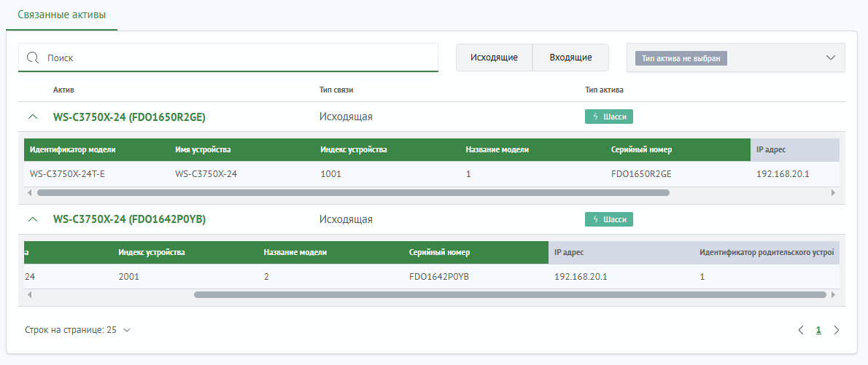Screen dimensions: 868x365
Task: Select the IP 192.168.20.1 cell in the second table
Action: [x=581, y=277]
